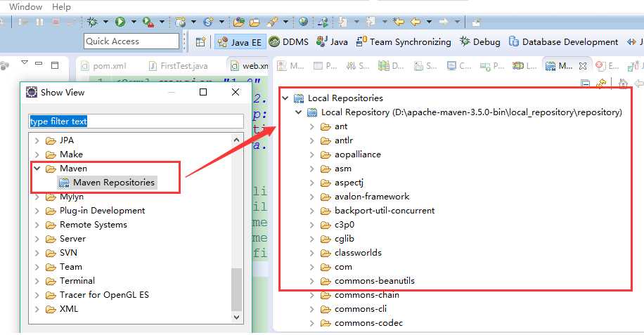
Task: Collapse the Maven category in Show View
Action: pyautogui.click(x=37, y=169)
